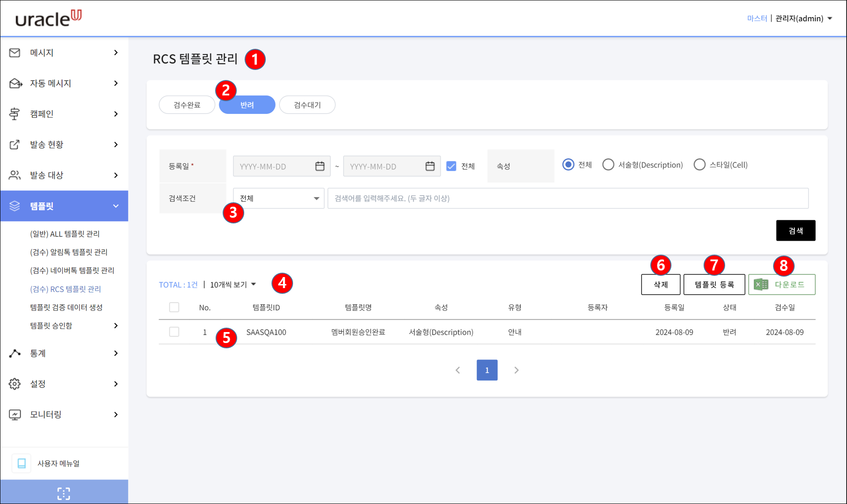
Task: Expand the 모니터링 menu chevron
Action: (x=116, y=415)
